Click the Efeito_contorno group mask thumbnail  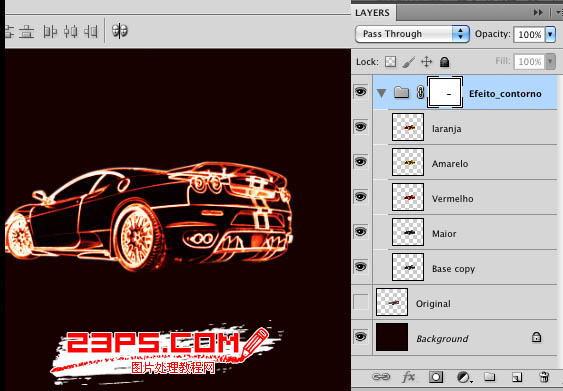click(445, 93)
